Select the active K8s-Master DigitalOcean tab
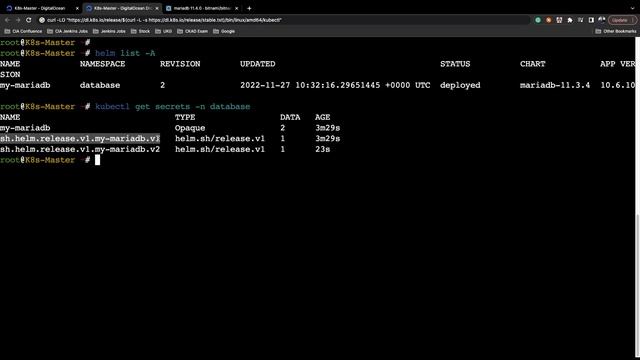 [x=122, y=8]
